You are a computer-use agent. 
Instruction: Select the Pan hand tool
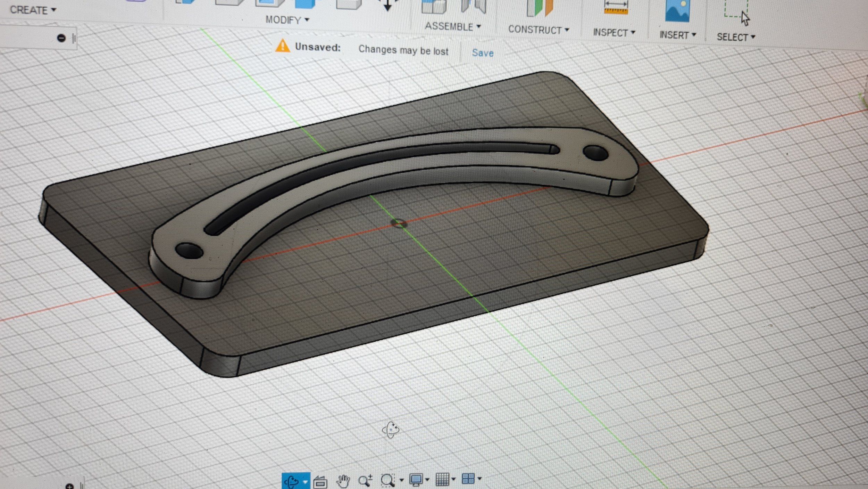(343, 481)
